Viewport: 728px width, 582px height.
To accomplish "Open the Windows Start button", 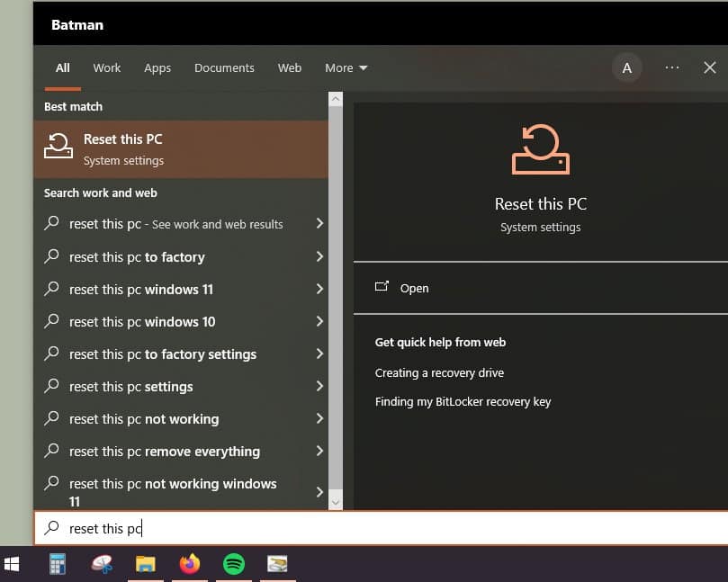I will pos(12,564).
